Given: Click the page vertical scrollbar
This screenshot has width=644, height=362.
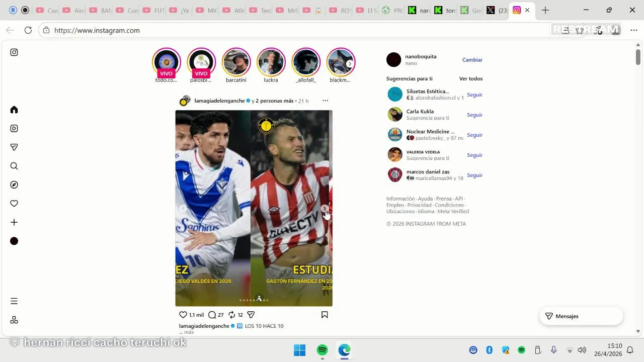Looking at the screenshot, I should [638, 56].
